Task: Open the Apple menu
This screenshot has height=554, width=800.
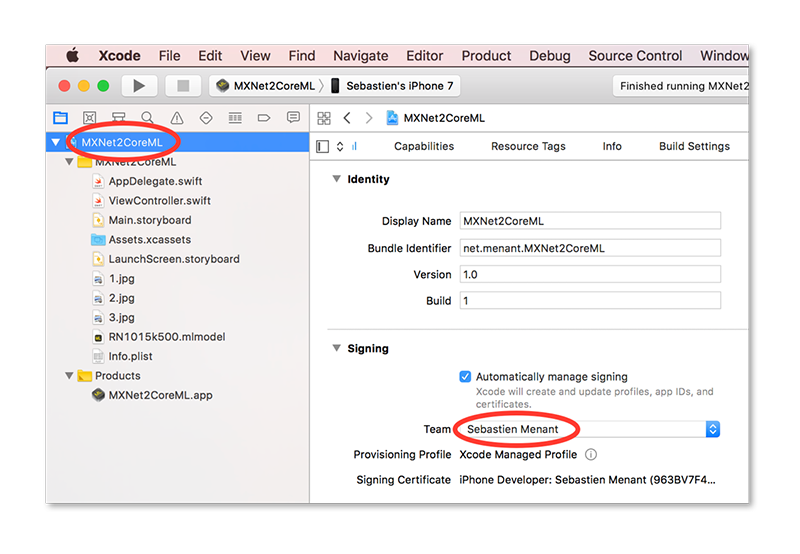Action: 72,55
